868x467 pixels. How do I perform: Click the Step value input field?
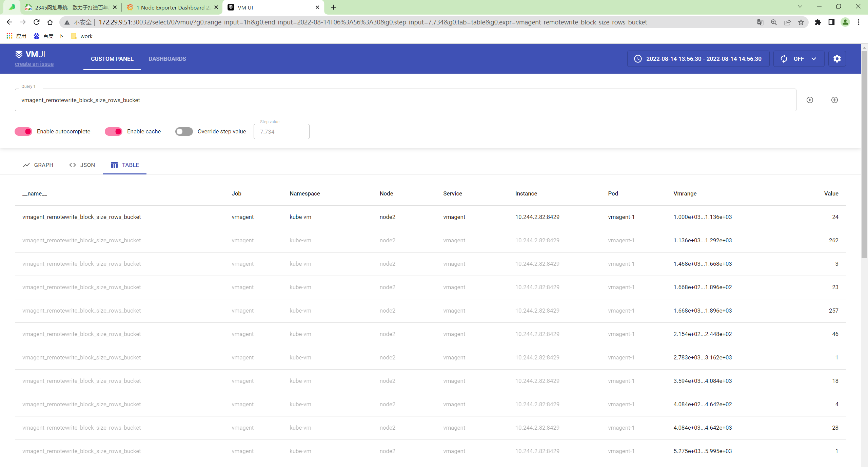281,132
